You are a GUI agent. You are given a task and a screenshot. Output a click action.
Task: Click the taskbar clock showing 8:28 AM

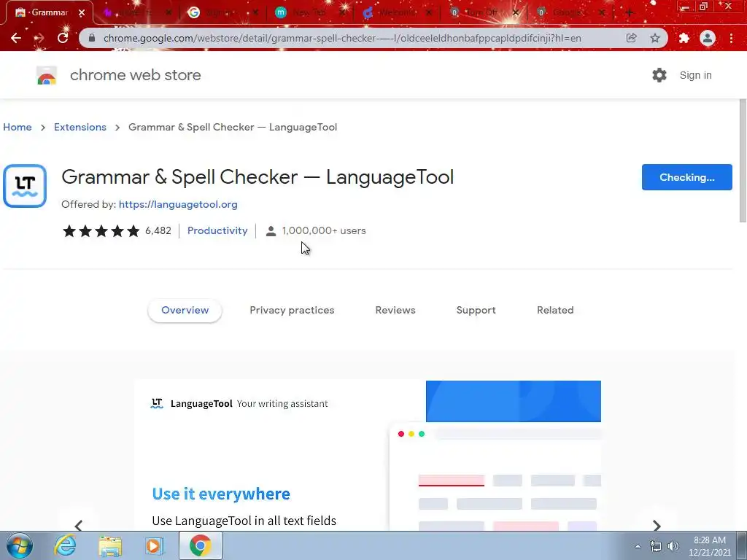[x=709, y=546]
